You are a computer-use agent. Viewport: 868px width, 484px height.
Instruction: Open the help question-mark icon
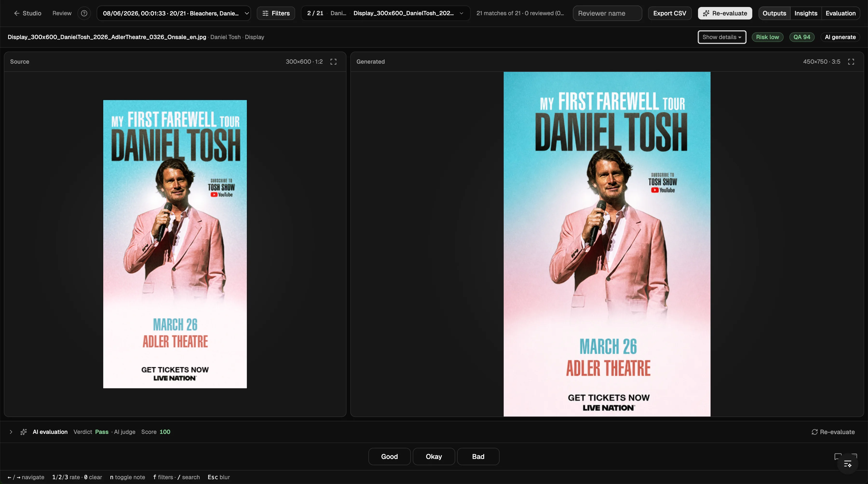coord(84,13)
